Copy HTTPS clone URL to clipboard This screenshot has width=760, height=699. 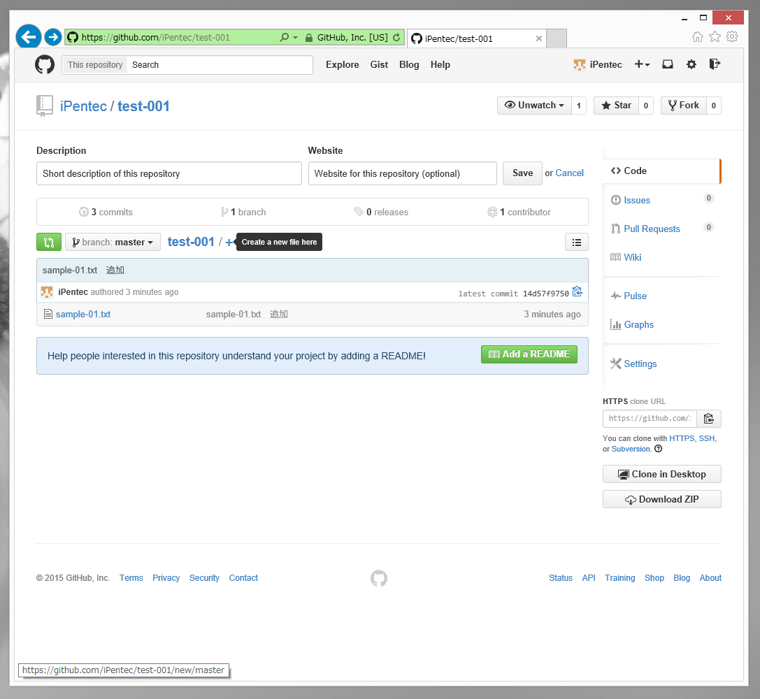pyautogui.click(x=709, y=418)
